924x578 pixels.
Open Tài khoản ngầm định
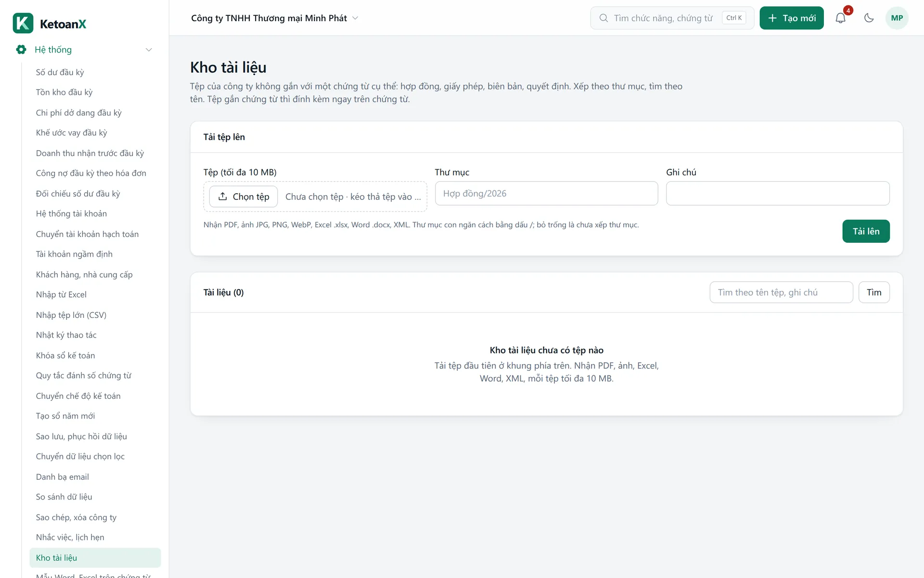click(95, 254)
